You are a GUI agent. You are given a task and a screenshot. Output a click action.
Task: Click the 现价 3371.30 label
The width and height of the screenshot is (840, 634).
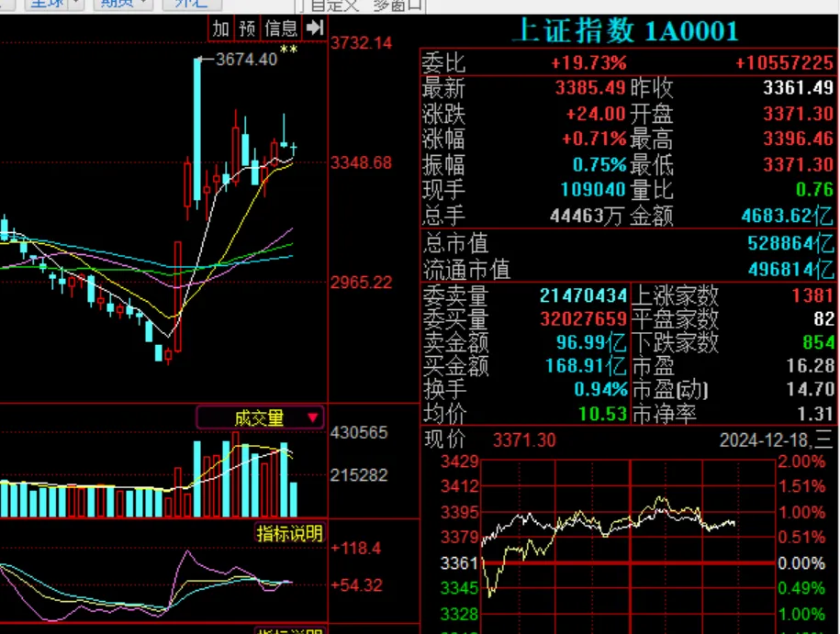point(489,440)
